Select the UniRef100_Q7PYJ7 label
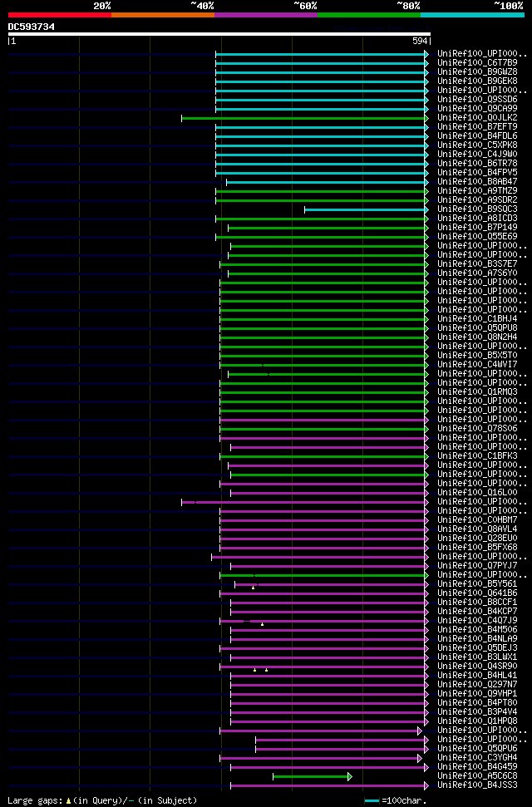The image size is (532, 807). point(477,566)
